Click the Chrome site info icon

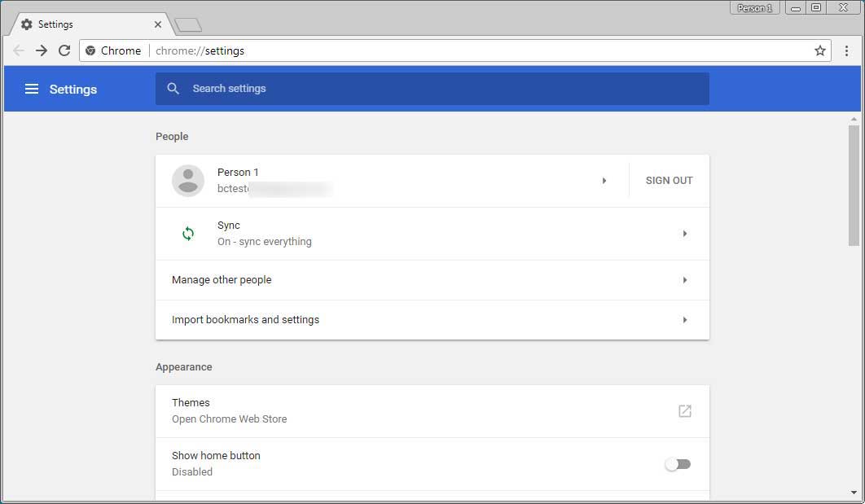click(90, 50)
